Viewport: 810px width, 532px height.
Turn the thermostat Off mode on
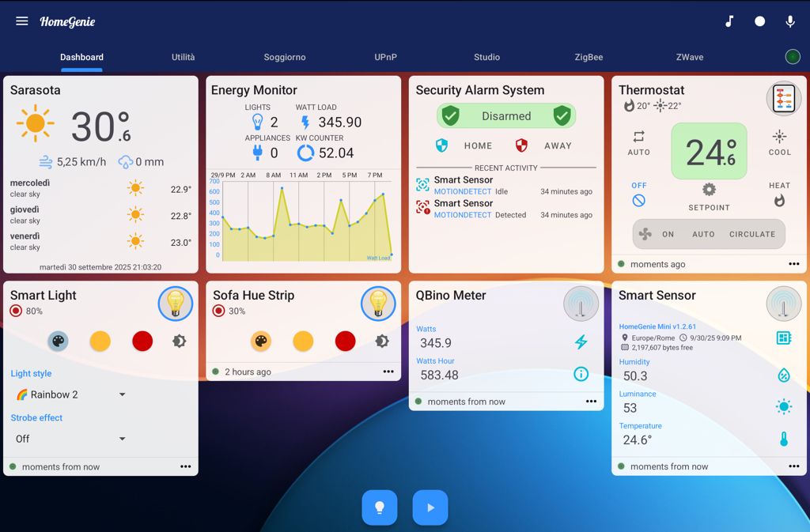pyautogui.click(x=639, y=201)
